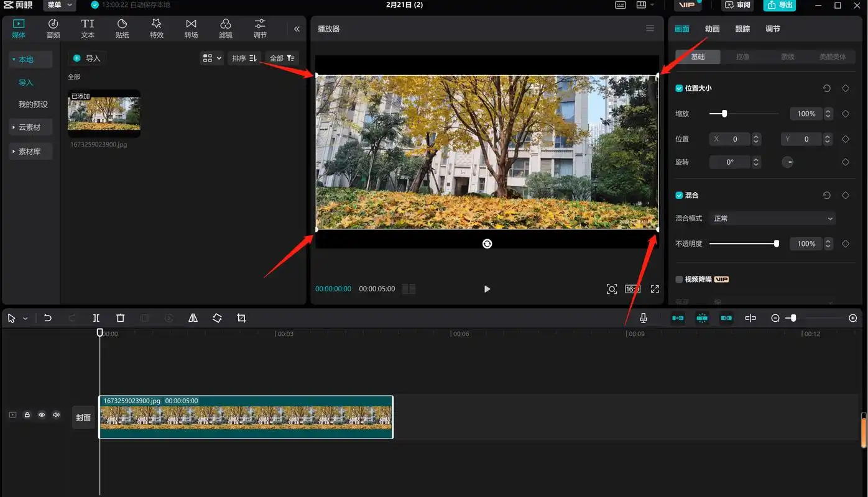Open the 贴纸 stickers panel
This screenshot has height=497, width=868.
(x=122, y=29)
